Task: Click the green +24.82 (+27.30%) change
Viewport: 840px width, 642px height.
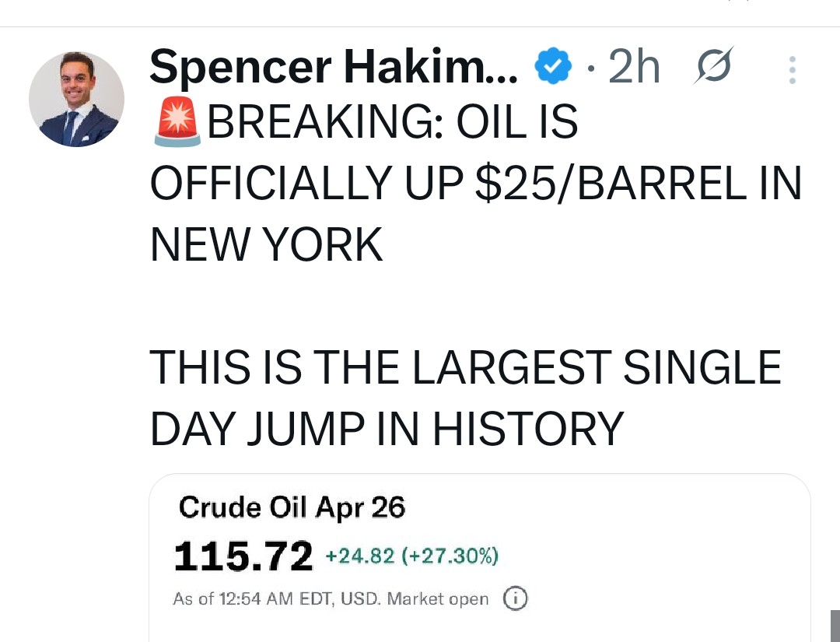Action: click(411, 556)
